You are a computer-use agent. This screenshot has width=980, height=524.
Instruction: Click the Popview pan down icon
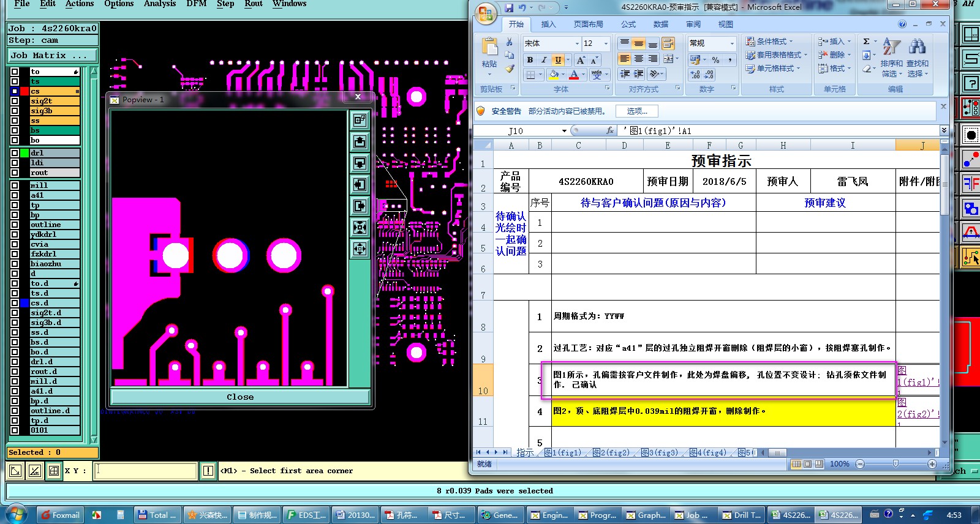tap(360, 163)
